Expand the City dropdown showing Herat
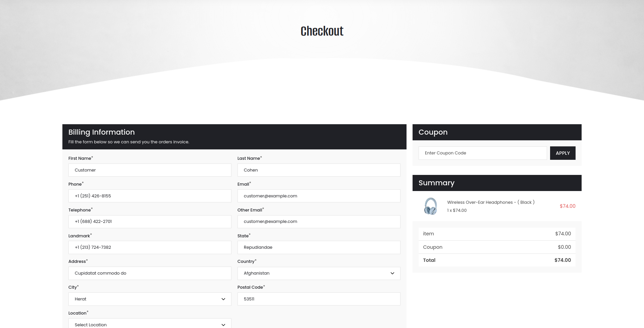Screen dimensions: 644x328 [150, 299]
